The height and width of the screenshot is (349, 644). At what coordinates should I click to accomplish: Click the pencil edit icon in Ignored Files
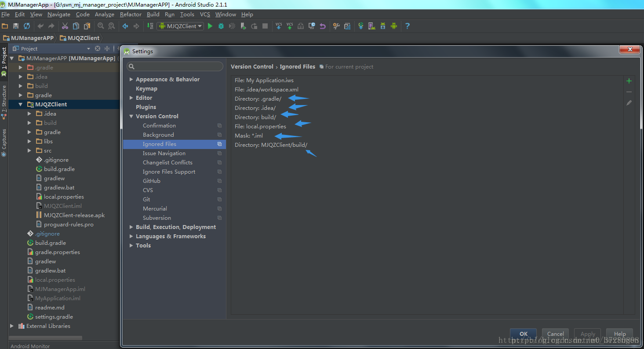629,103
